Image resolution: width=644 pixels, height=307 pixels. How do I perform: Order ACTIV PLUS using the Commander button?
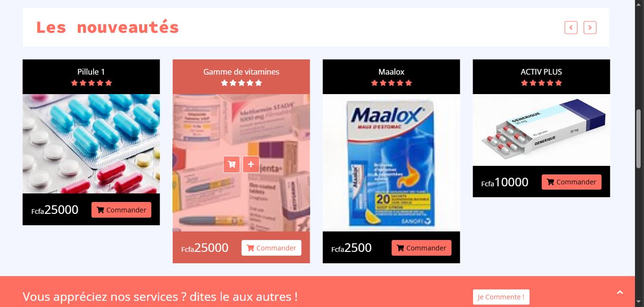572,182
